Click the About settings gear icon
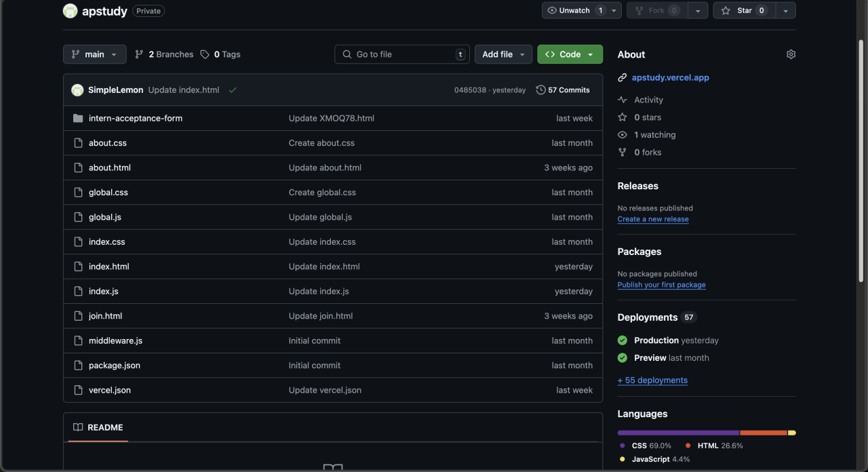 [x=791, y=54]
